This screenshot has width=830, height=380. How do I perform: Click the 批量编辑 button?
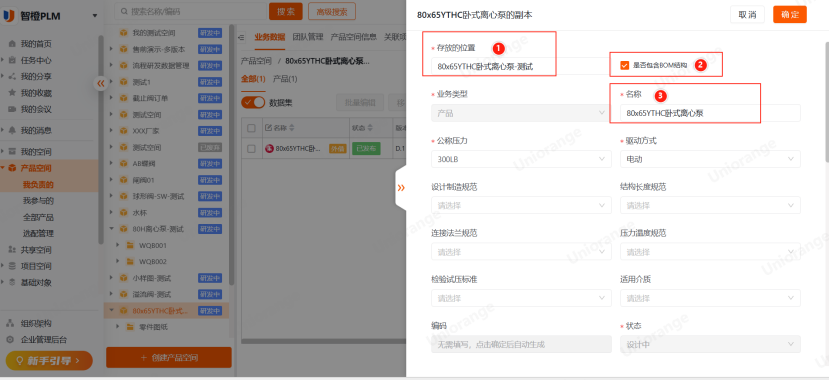[360, 103]
